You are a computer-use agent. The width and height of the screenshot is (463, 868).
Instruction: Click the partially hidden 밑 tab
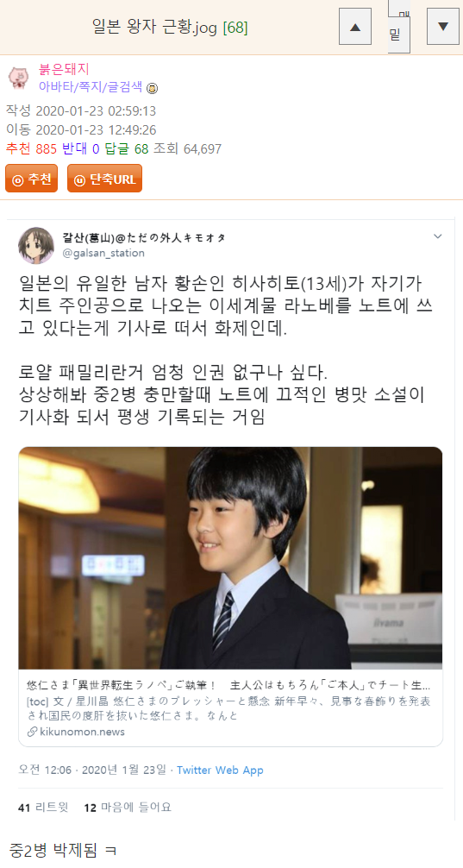point(399,27)
